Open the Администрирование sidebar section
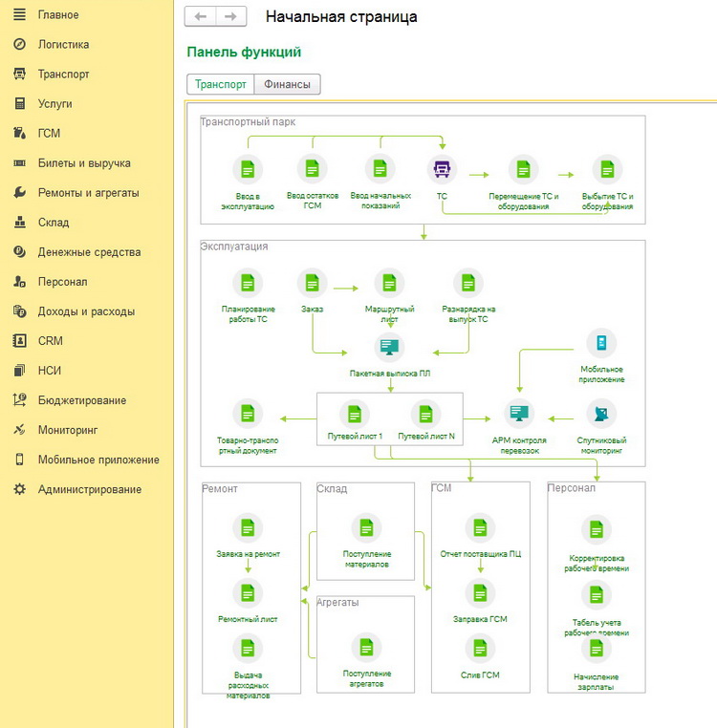Viewport: 717px width, 728px height. click(89, 489)
